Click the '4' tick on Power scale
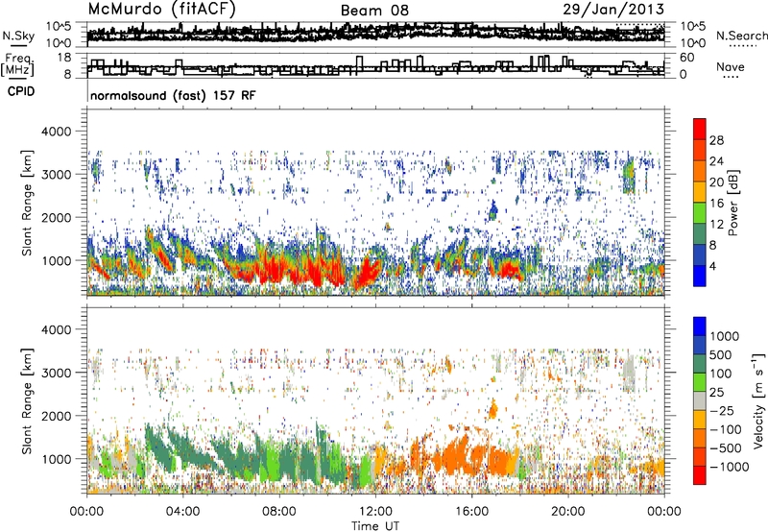The image size is (768, 532). 712,266
